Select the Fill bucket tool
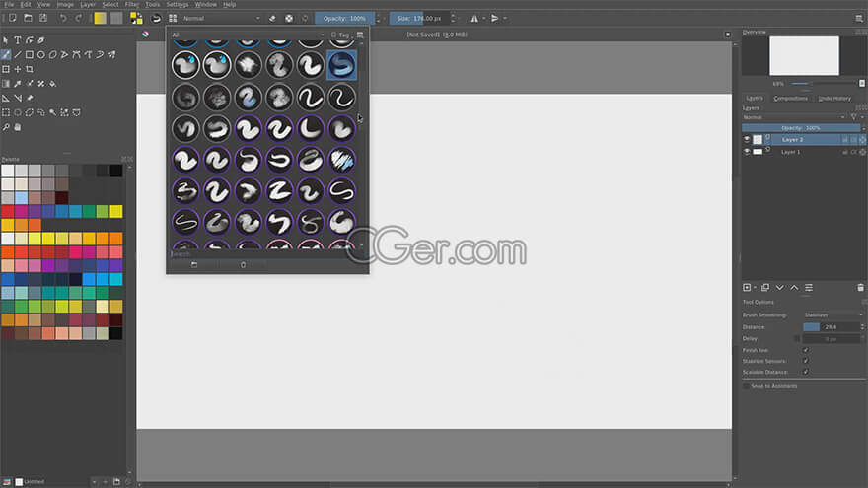The height and width of the screenshot is (488, 868). pos(52,84)
